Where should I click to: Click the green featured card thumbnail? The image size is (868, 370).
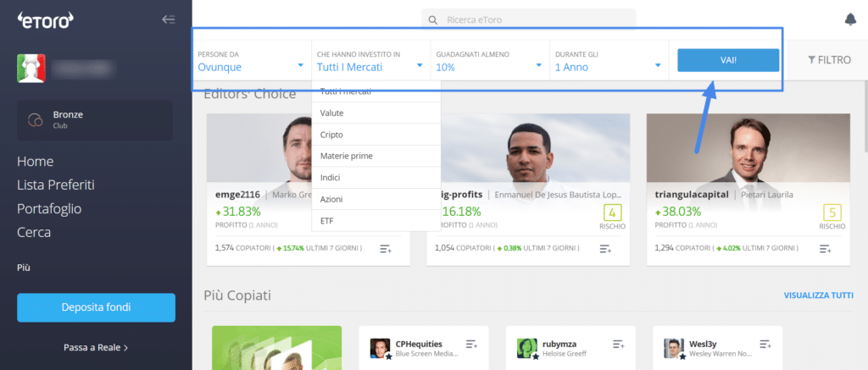tap(277, 348)
